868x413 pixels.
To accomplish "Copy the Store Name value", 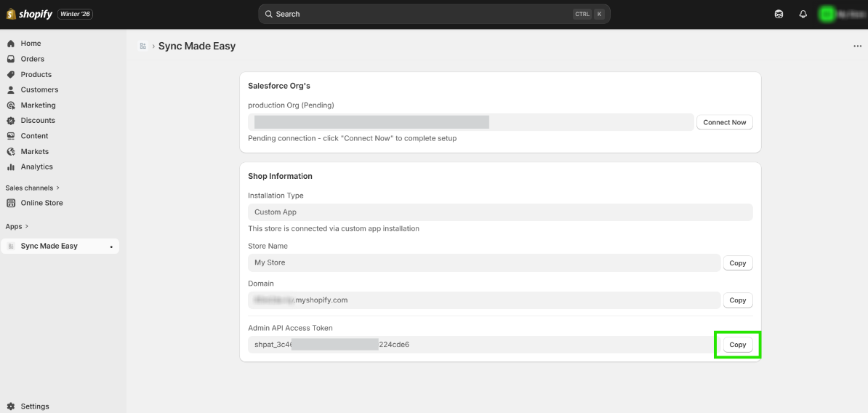I will [x=737, y=263].
